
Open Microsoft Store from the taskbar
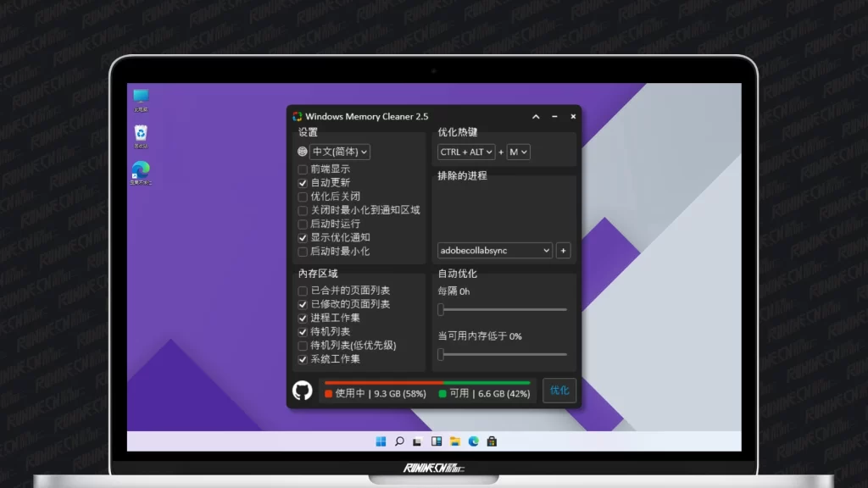tap(492, 441)
